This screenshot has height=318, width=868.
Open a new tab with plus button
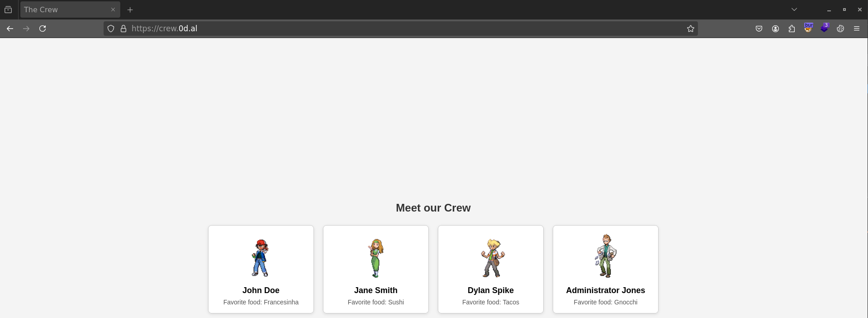pos(130,10)
